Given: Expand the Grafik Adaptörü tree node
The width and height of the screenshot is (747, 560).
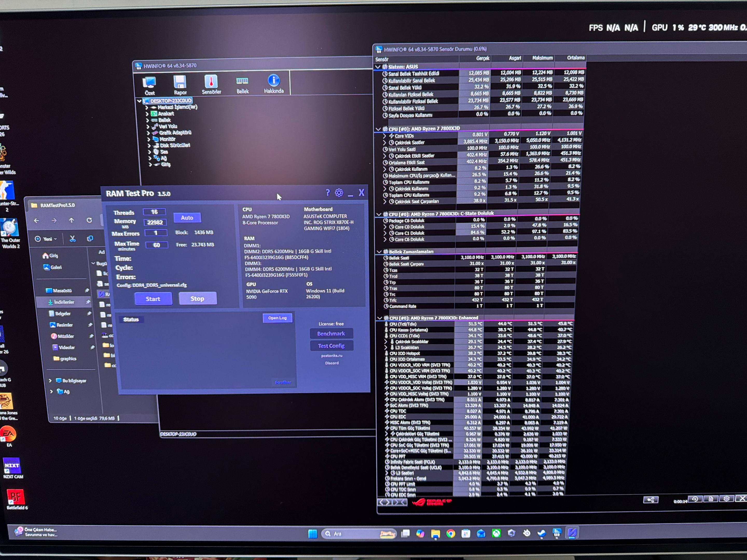Looking at the screenshot, I should [x=148, y=133].
